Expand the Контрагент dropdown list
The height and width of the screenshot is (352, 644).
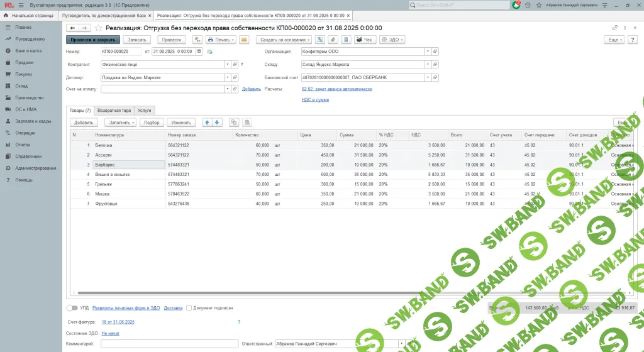tap(228, 64)
